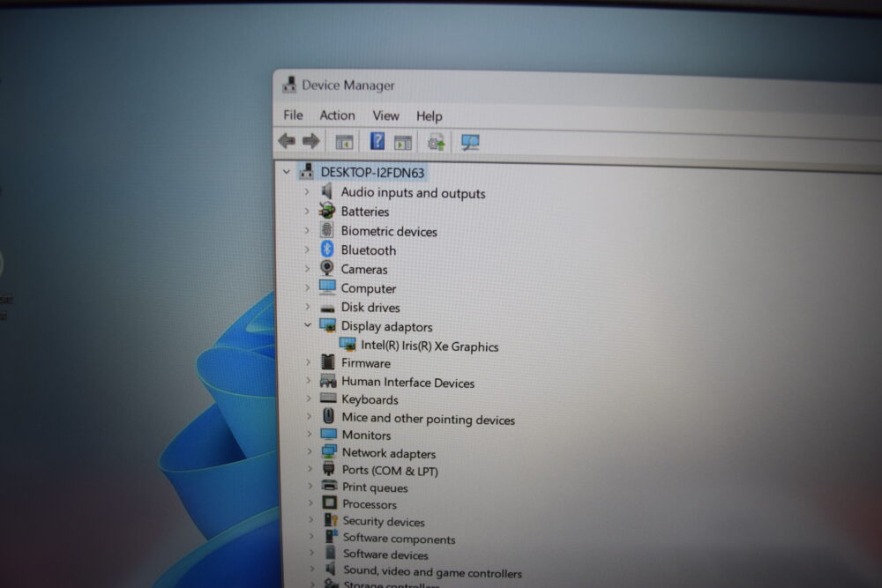The width and height of the screenshot is (882, 588).
Task: Click the Device Manager title bar icon
Action: (289, 85)
